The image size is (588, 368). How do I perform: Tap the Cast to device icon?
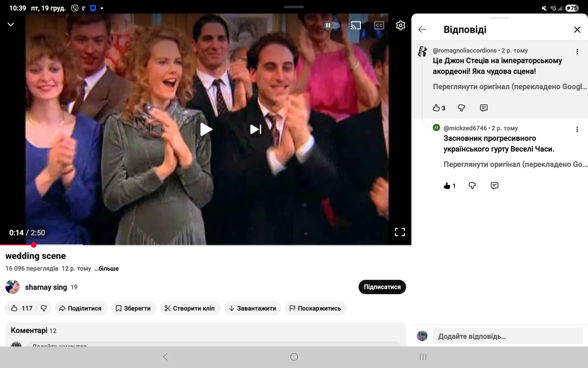pos(356,25)
